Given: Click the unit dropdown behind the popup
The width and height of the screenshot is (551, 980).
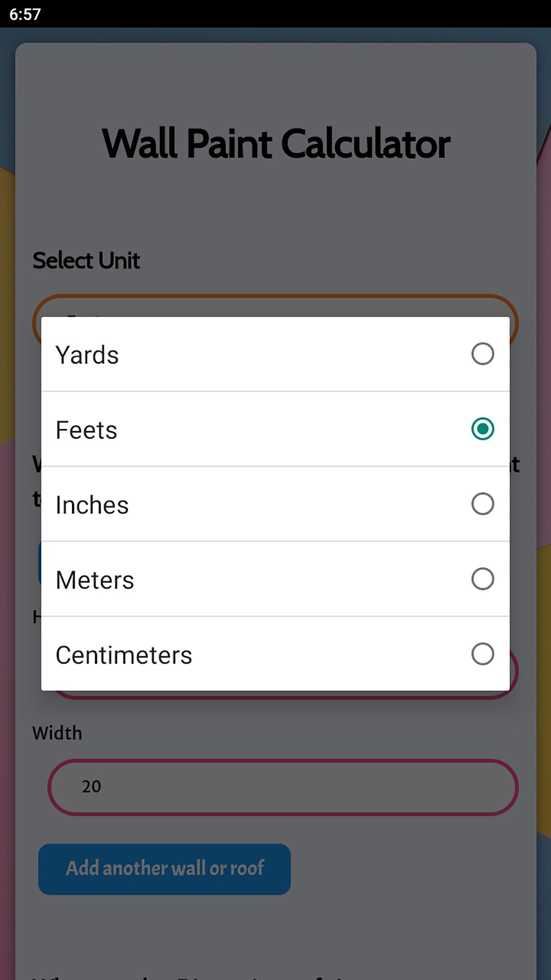Looking at the screenshot, I should click(x=275, y=306).
